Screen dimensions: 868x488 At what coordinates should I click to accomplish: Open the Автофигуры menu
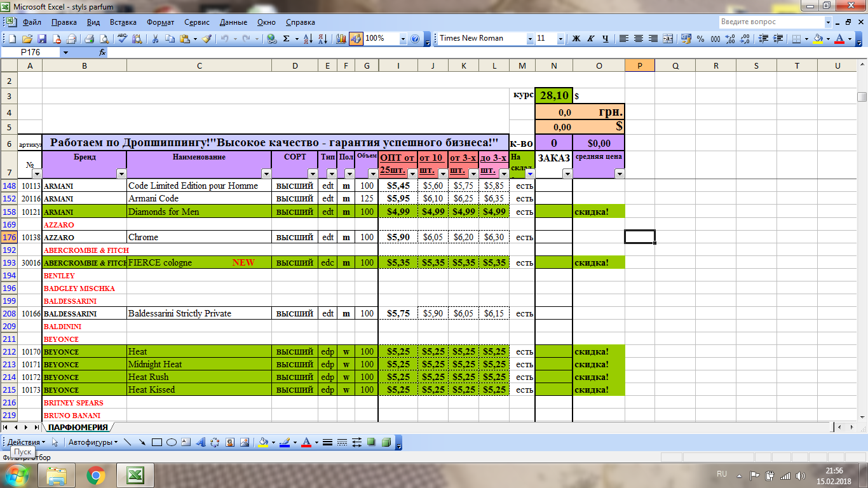coord(93,442)
